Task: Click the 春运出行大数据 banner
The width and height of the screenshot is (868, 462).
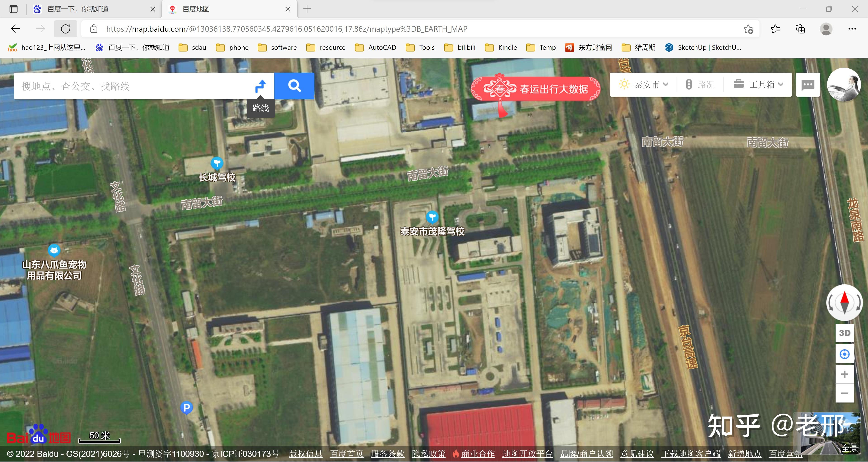Action: (536, 89)
